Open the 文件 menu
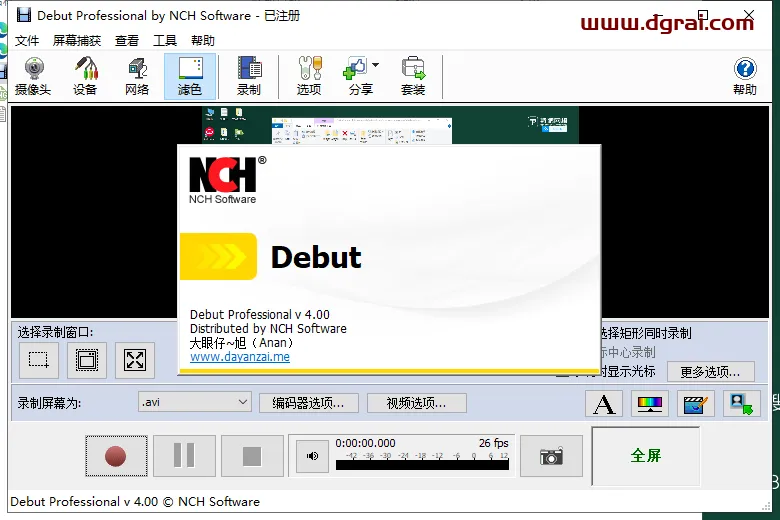The width and height of the screenshot is (780, 520). coord(27,40)
